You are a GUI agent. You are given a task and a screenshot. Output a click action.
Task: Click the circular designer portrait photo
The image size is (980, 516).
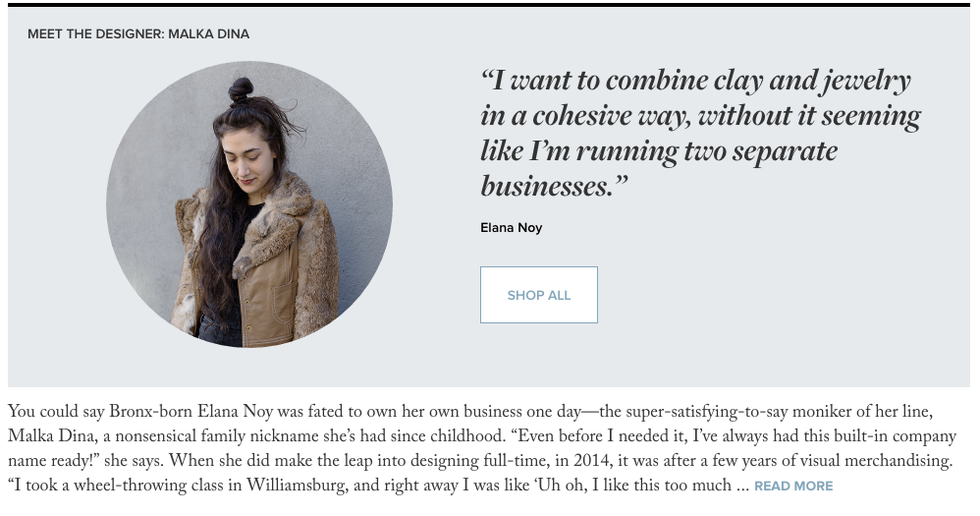click(249, 203)
